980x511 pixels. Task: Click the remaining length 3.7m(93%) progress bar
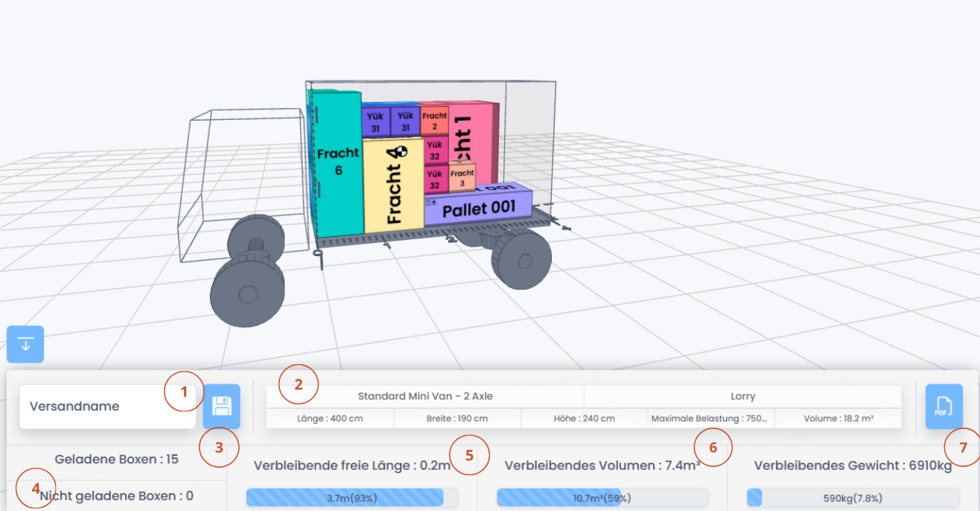coord(351,498)
